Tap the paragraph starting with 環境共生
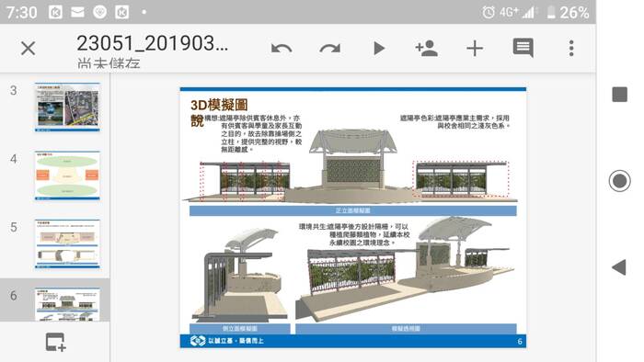This screenshot has width=644, height=362. pos(354,234)
